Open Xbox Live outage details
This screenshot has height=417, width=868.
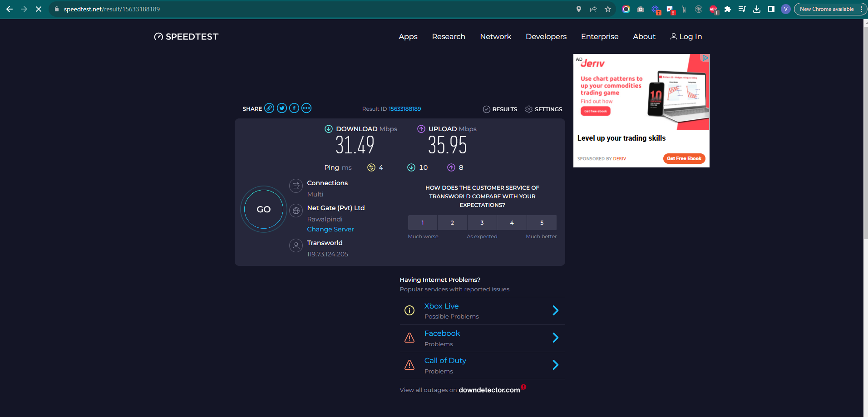click(x=441, y=306)
